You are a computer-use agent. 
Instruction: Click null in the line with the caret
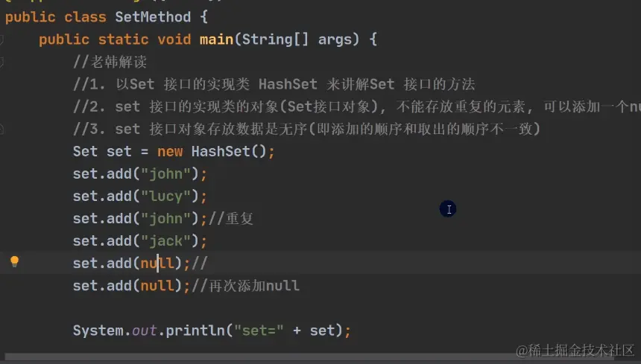click(x=157, y=264)
